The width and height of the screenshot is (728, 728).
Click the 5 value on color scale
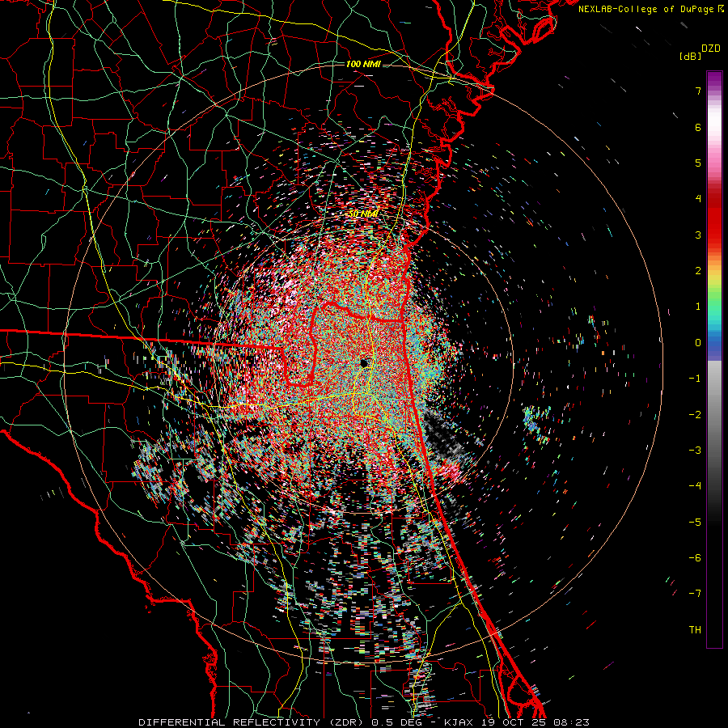point(698,163)
